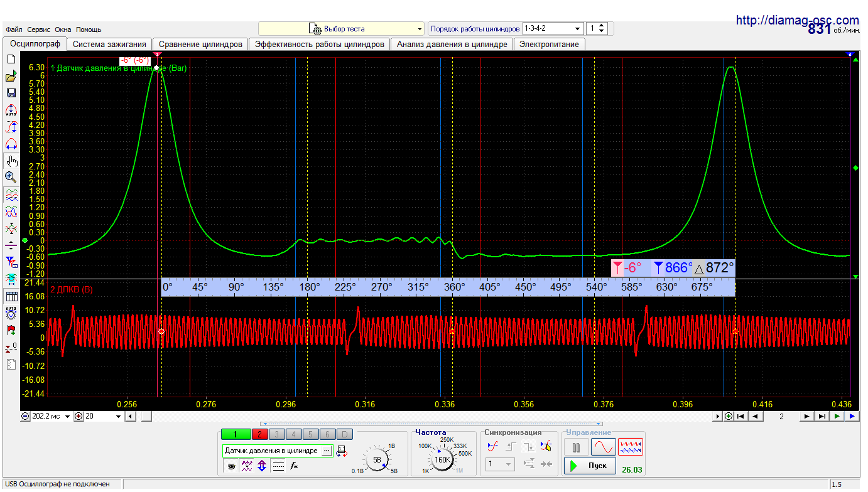Click the waveform compress icon
The image size is (868, 492).
coord(11,228)
